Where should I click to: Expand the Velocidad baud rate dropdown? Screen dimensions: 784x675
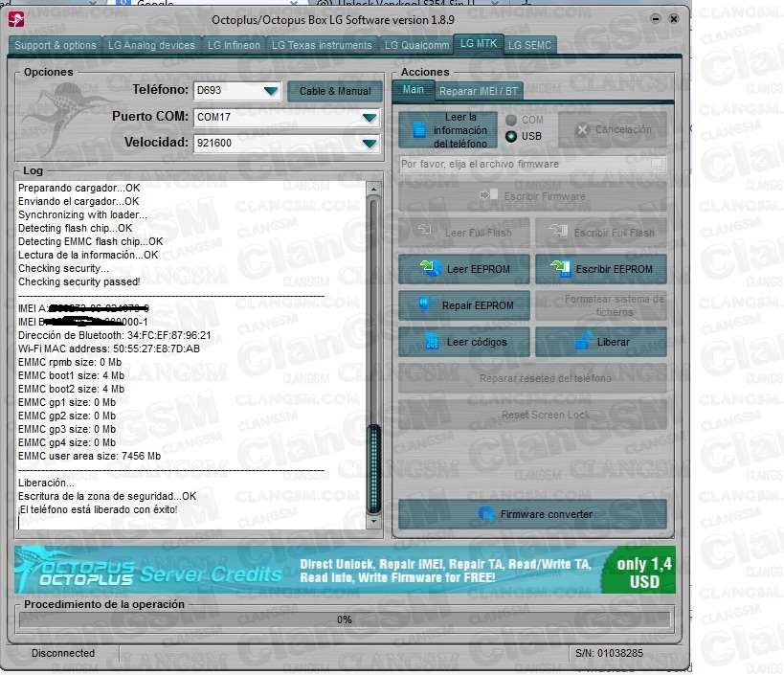coord(369,144)
